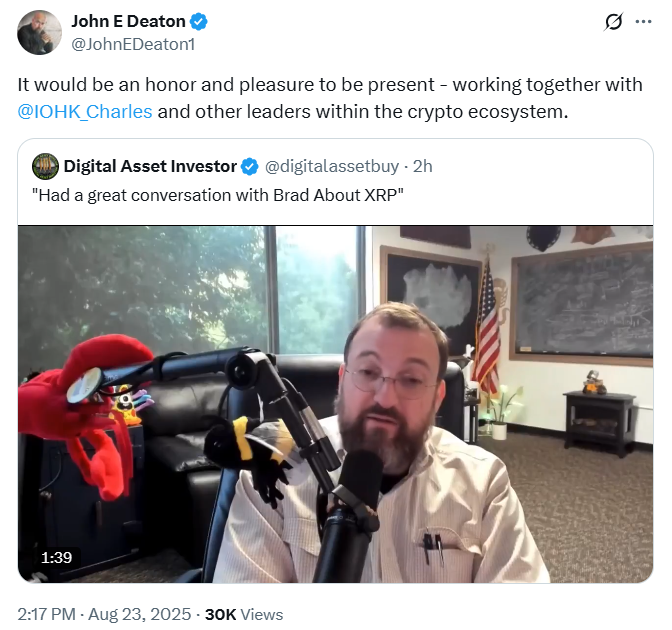
Task: Open the 2:17 PM Aug 23, 2025 timestamp
Action: [104, 614]
